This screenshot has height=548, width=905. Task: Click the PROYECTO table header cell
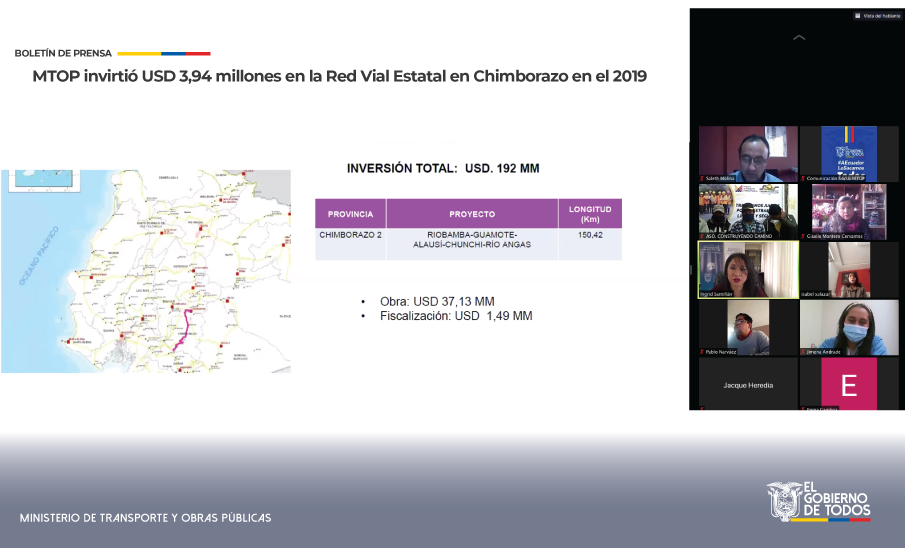pos(472,214)
